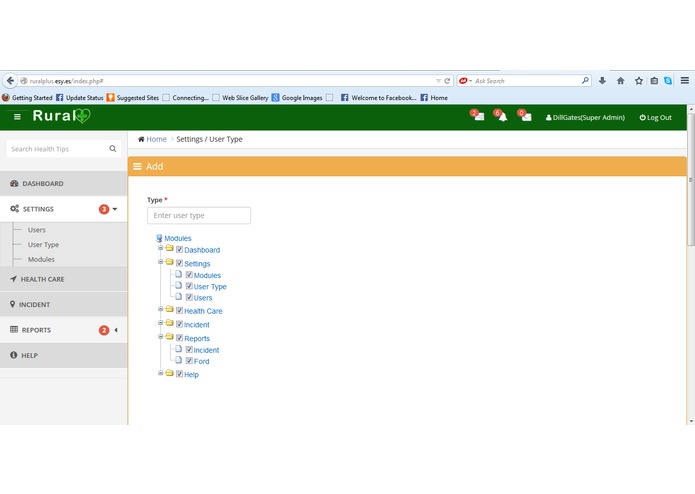
Task: Click the browser back arrow button
Action: click(10, 81)
